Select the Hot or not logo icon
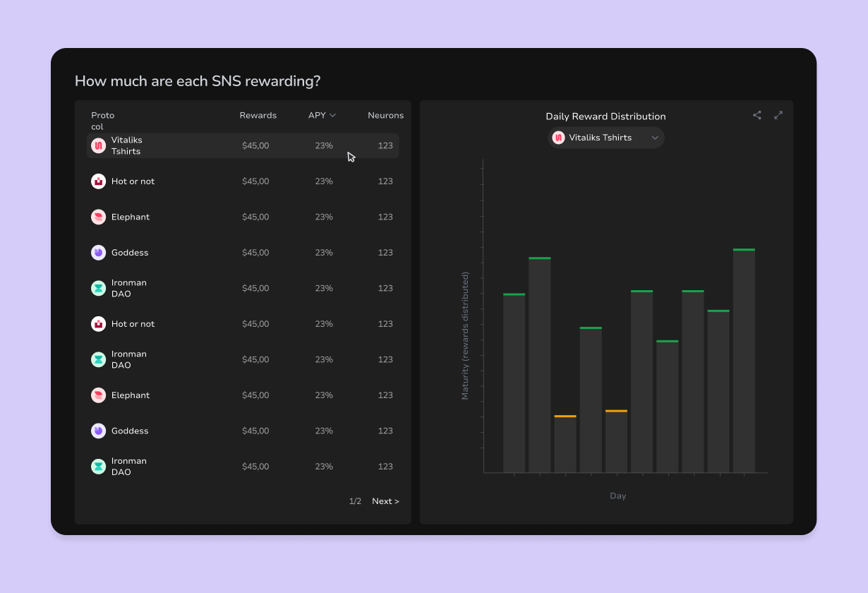Image resolution: width=868 pixels, height=593 pixels. pyautogui.click(x=98, y=181)
